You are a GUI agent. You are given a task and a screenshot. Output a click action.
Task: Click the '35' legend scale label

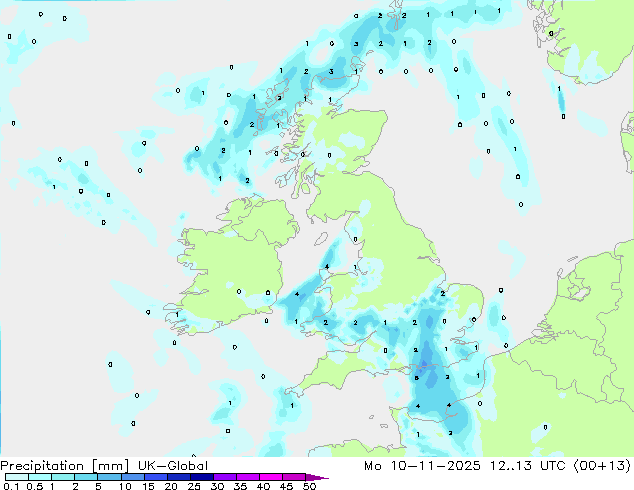(241, 486)
